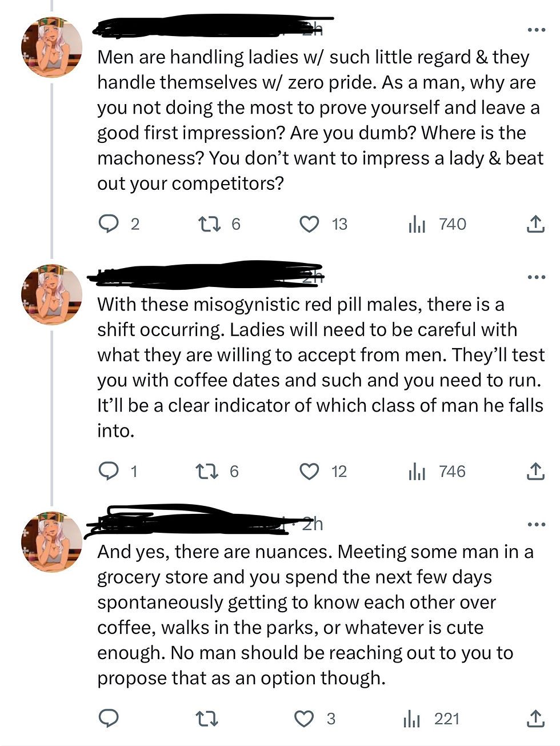This screenshot has width=560, height=746.
Task: Open the profile avatar on the third tweet
Action: [51, 541]
